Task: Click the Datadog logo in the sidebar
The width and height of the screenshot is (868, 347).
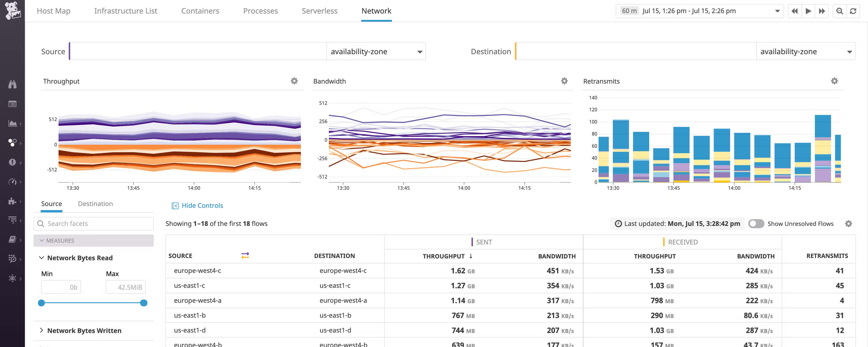Action: click(x=12, y=10)
